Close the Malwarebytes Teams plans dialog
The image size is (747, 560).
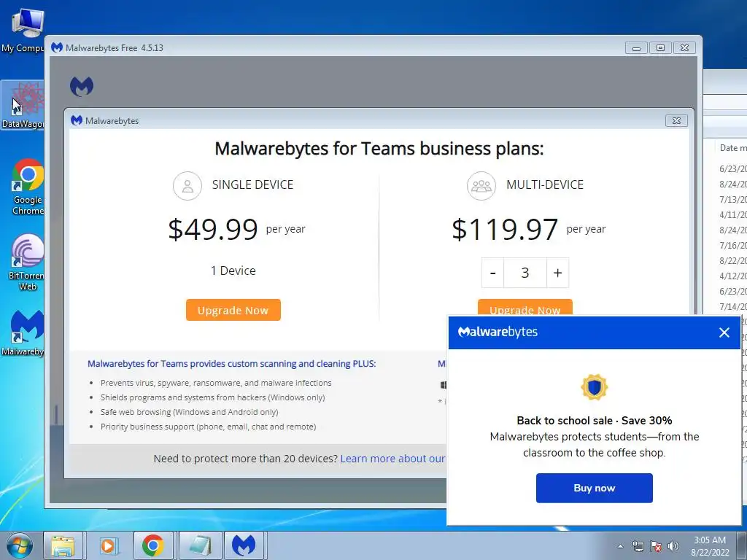click(676, 121)
